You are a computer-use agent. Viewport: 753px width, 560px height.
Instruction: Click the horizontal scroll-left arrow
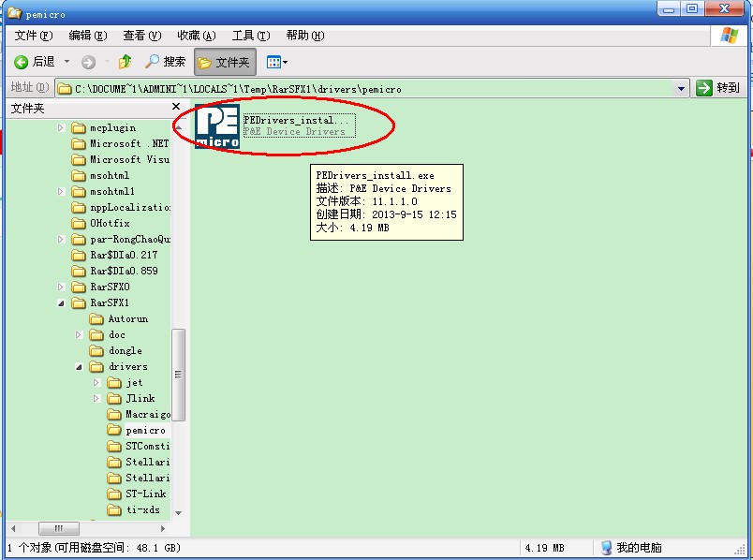(x=13, y=528)
